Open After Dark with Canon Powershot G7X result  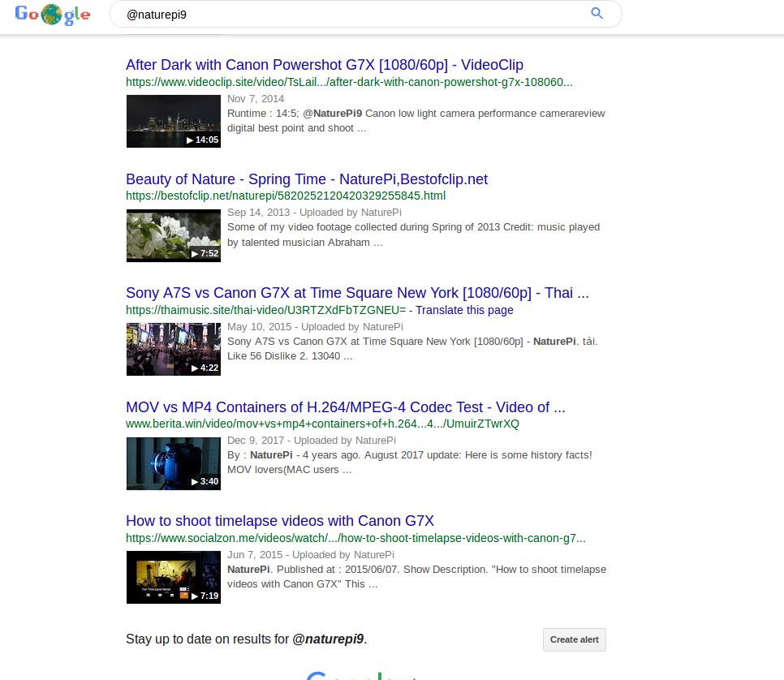[x=325, y=64]
